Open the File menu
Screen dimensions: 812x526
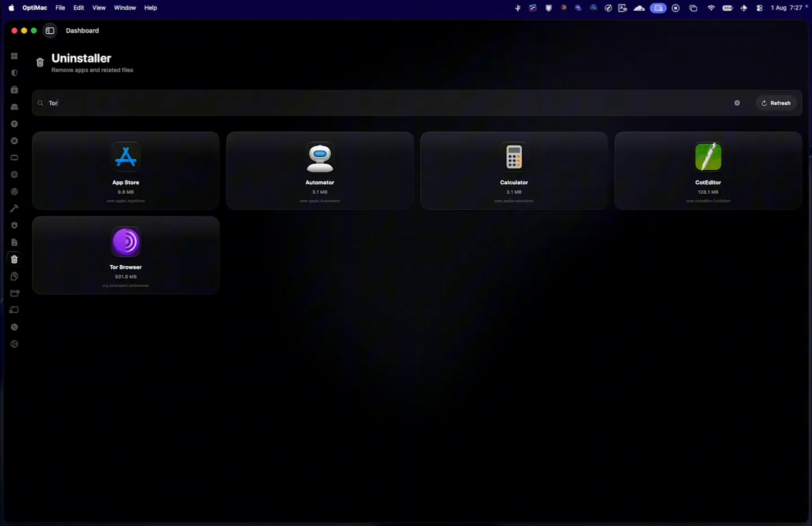[60, 8]
